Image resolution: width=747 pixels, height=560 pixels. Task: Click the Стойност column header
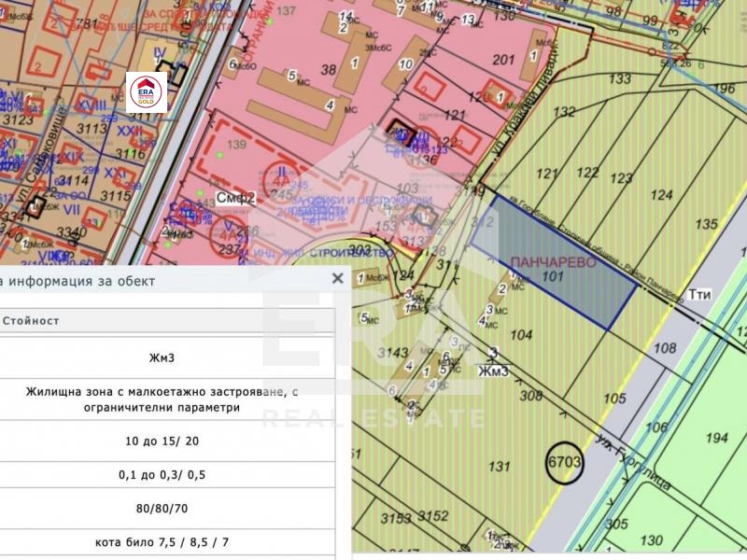(x=32, y=320)
